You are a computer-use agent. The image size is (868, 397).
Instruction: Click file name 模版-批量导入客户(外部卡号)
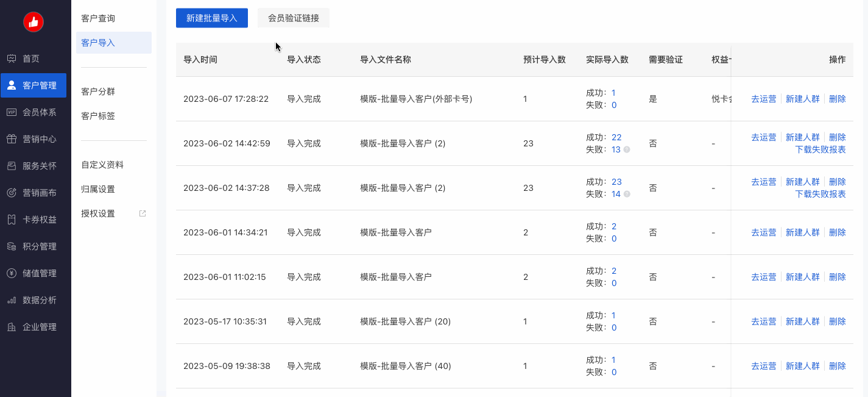pos(416,99)
